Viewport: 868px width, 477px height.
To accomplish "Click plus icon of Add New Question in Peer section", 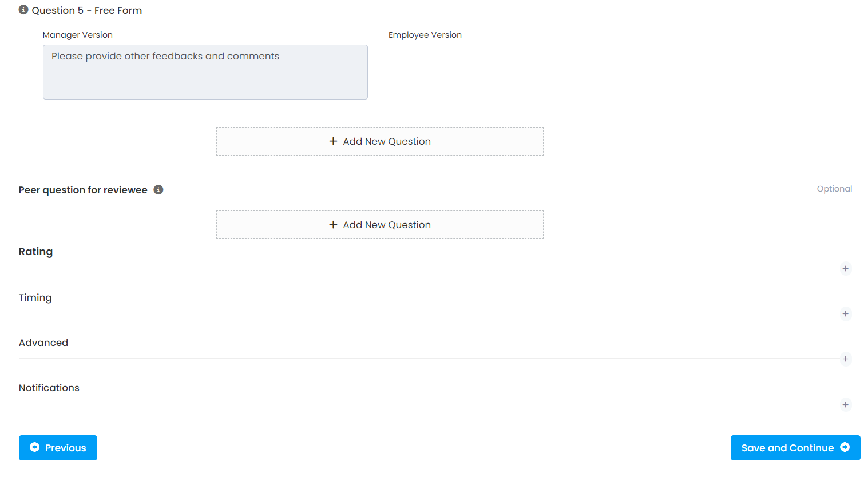I will [x=333, y=225].
